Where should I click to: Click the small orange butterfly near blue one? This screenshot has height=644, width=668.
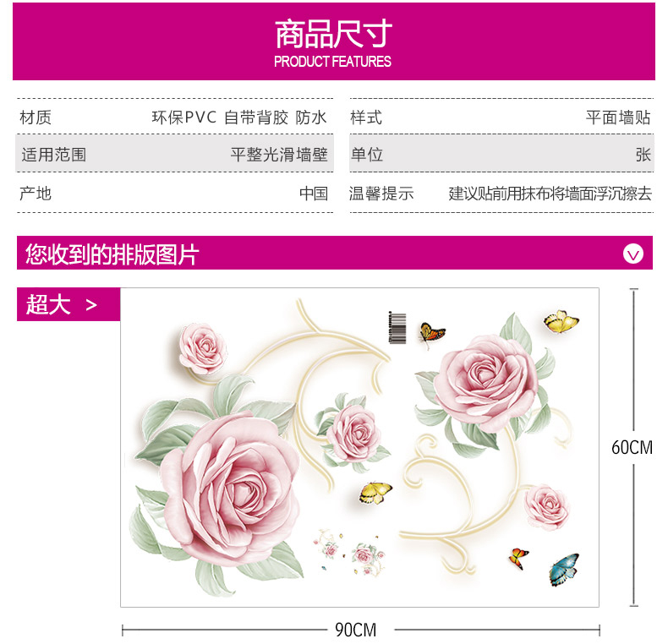click(518, 559)
